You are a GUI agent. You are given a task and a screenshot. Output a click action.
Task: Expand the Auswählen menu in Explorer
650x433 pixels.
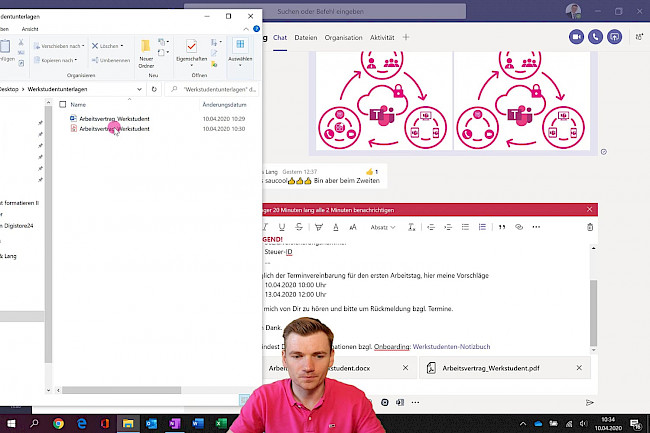(x=240, y=53)
